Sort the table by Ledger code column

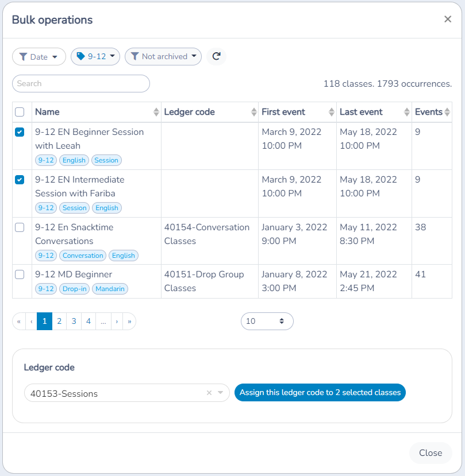254,112
